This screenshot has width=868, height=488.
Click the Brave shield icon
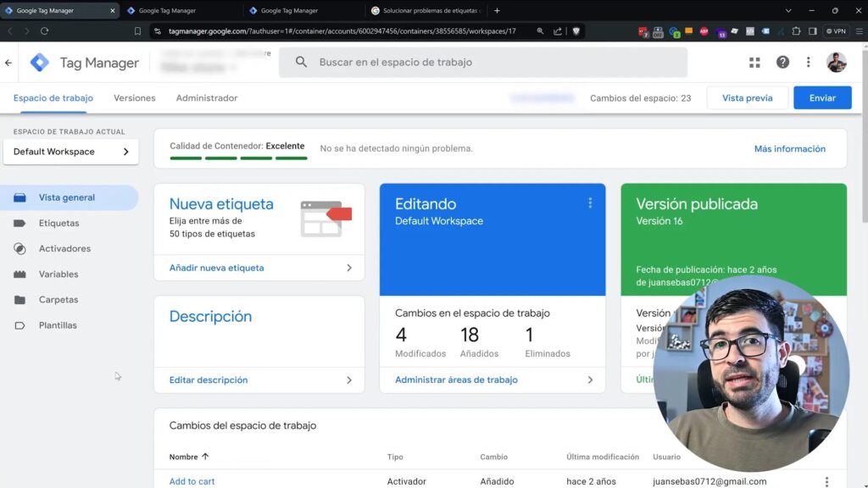click(x=576, y=31)
